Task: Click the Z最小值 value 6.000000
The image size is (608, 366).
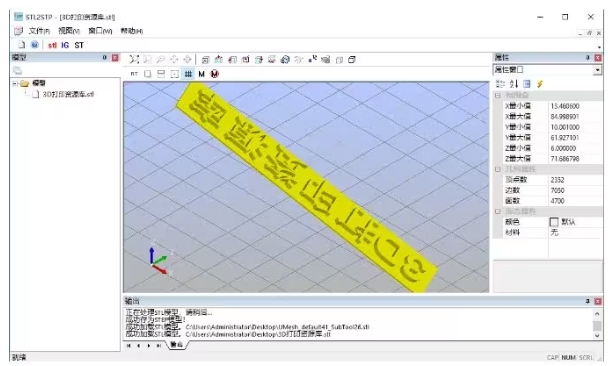Action: [563, 148]
